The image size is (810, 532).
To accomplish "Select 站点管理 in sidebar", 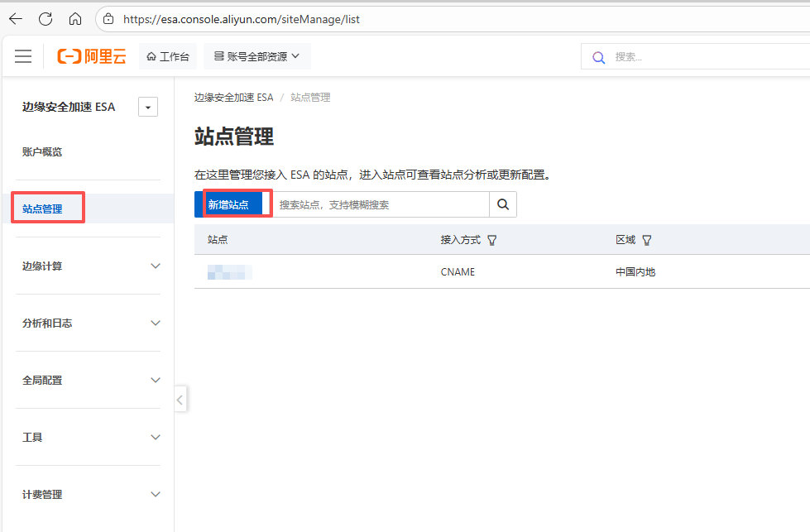I will click(x=43, y=208).
